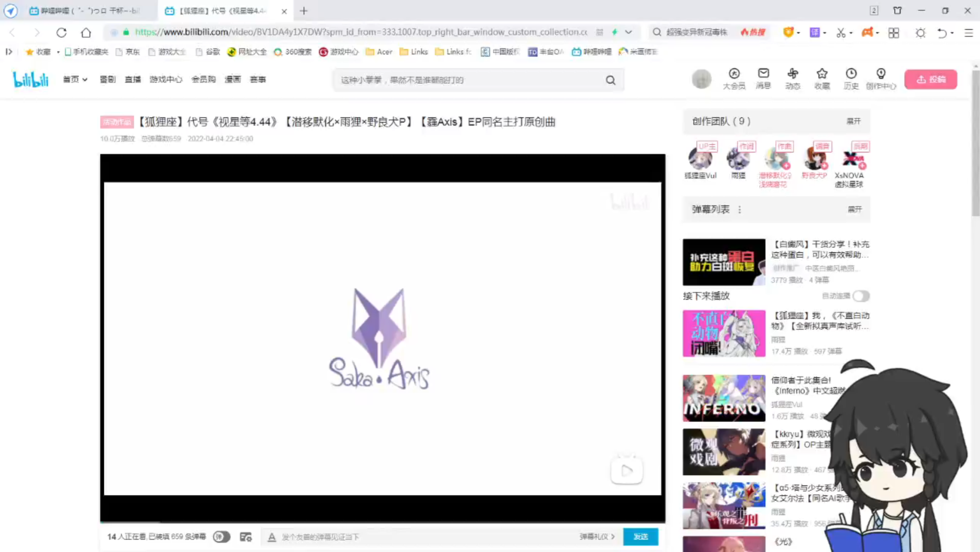
Task: Toggle the 自动连播 autoplay switch
Action: 861,296
